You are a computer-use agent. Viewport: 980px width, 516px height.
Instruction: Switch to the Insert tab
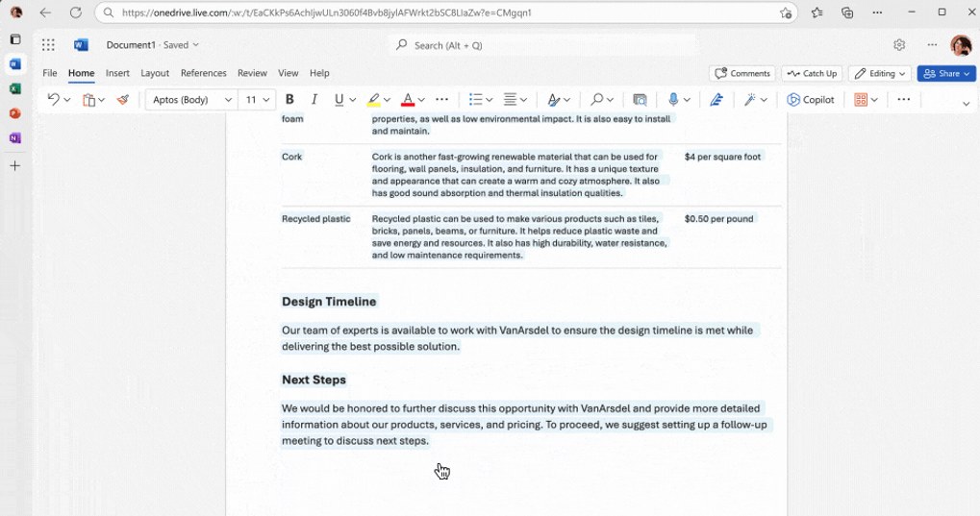tap(117, 73)
